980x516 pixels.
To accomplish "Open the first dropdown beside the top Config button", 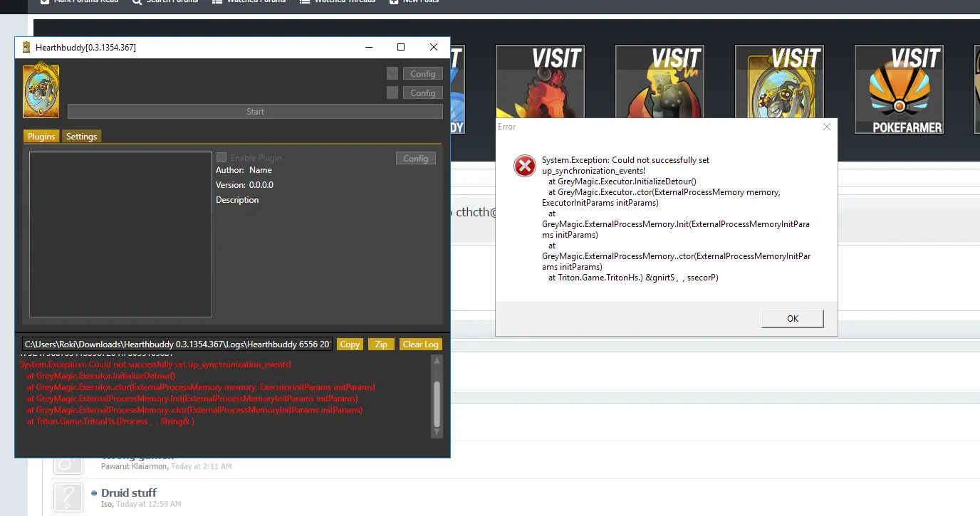I will click(x=392, y=73).
